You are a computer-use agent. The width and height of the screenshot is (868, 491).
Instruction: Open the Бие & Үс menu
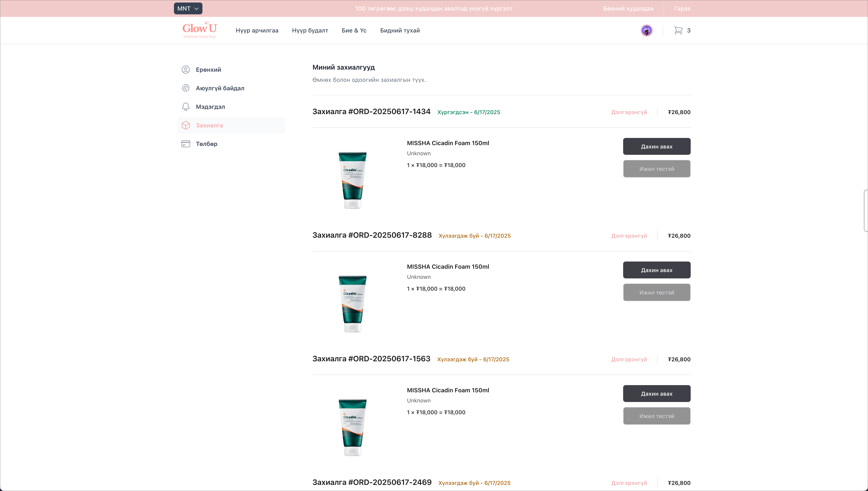tap(354, 30)
